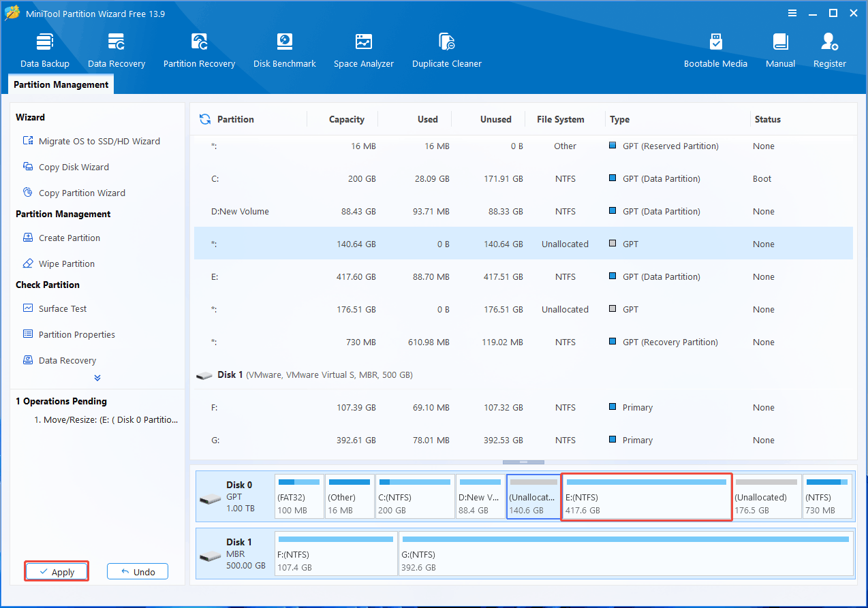Expand more sidebar actions with double chevron

97,378
